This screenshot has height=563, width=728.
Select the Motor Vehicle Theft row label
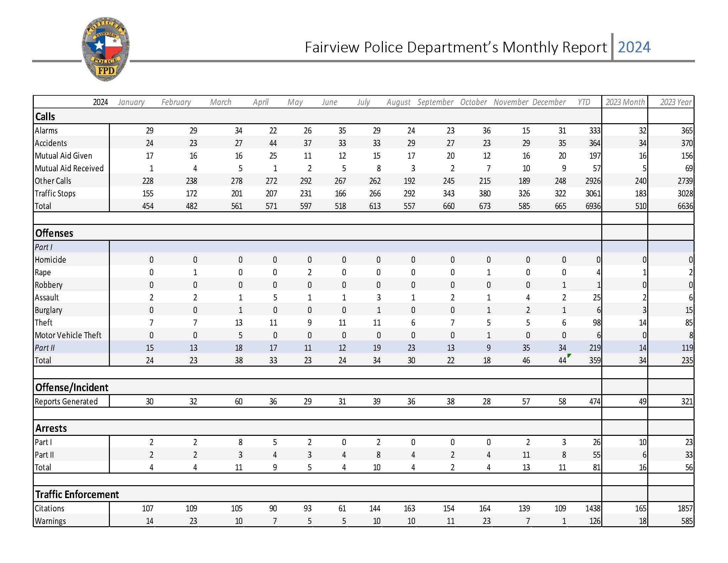tap(68, 335)
